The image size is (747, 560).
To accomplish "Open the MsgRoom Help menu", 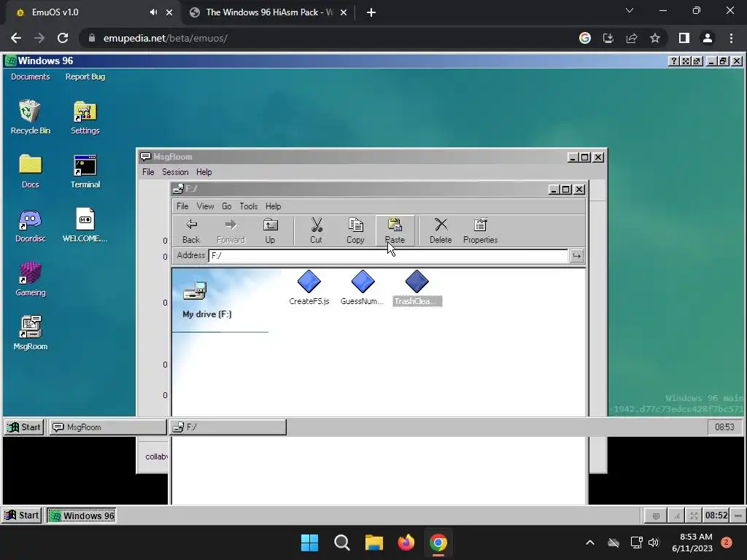I will point(204,172).
